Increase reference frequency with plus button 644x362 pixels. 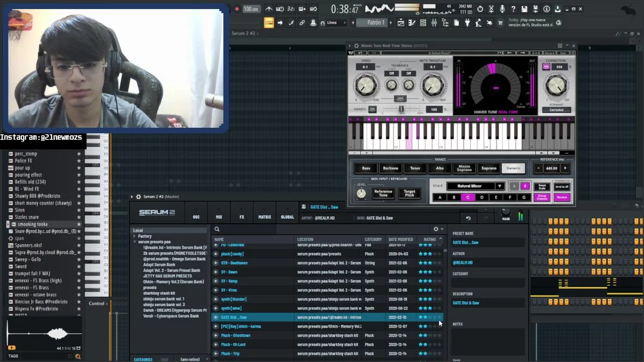(565, 168)
